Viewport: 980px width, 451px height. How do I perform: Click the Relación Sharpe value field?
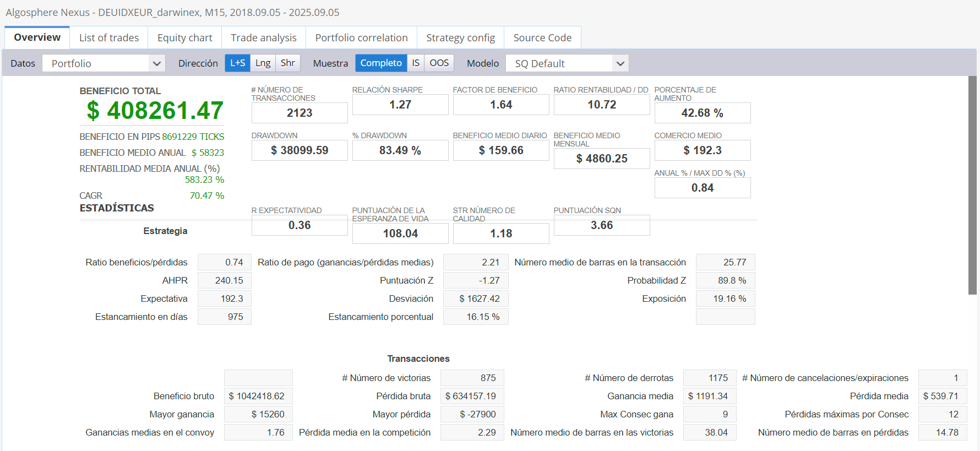click(x=400, y=105)
